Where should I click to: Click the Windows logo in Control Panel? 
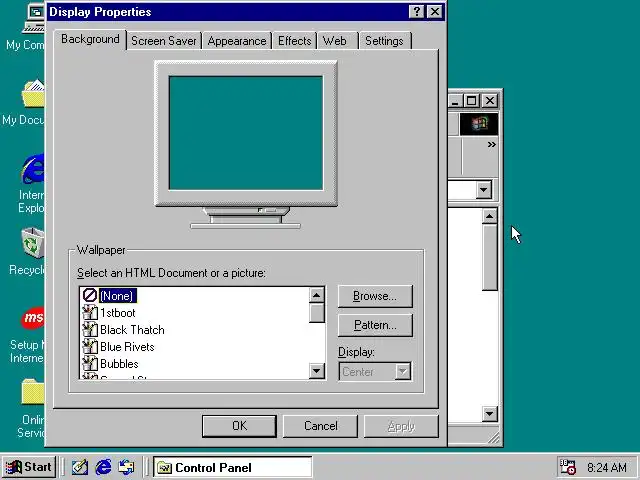479,124
